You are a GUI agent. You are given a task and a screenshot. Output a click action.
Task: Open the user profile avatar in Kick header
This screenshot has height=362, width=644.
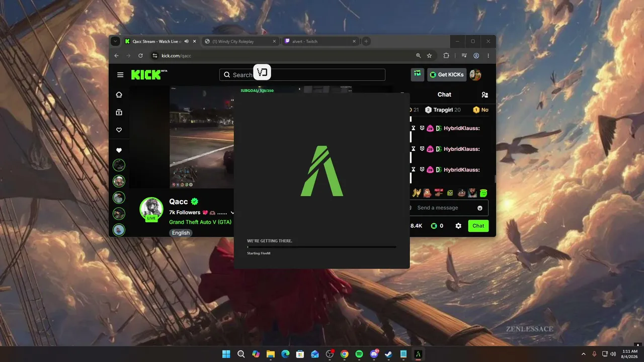click(x=475, y=75)
